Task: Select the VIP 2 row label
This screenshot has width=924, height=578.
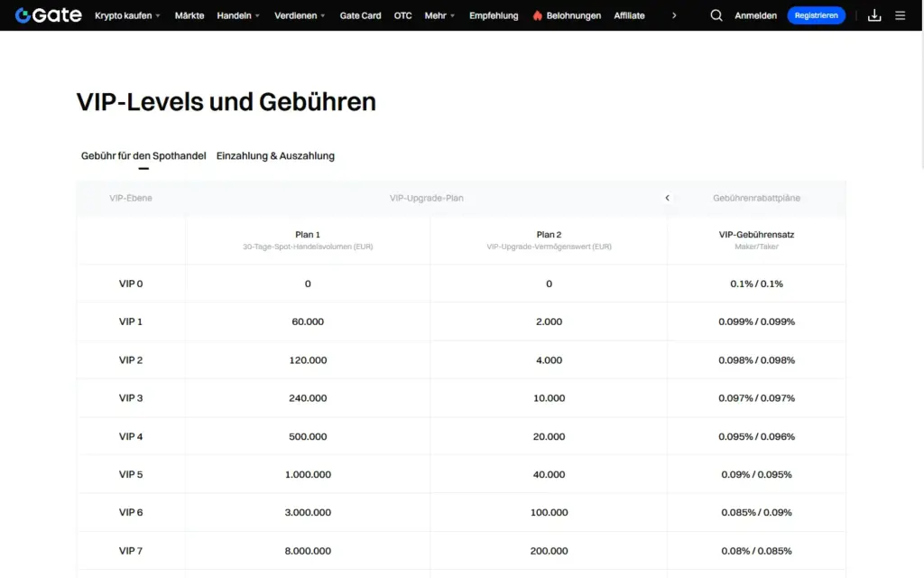Action: pyautogui.click(x=130, y=359)
